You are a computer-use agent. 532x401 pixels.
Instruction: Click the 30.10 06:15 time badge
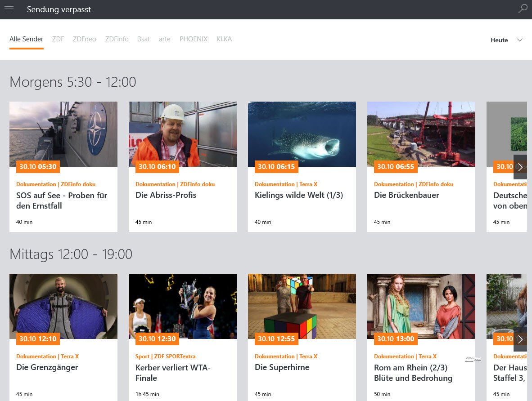point(276,167)
